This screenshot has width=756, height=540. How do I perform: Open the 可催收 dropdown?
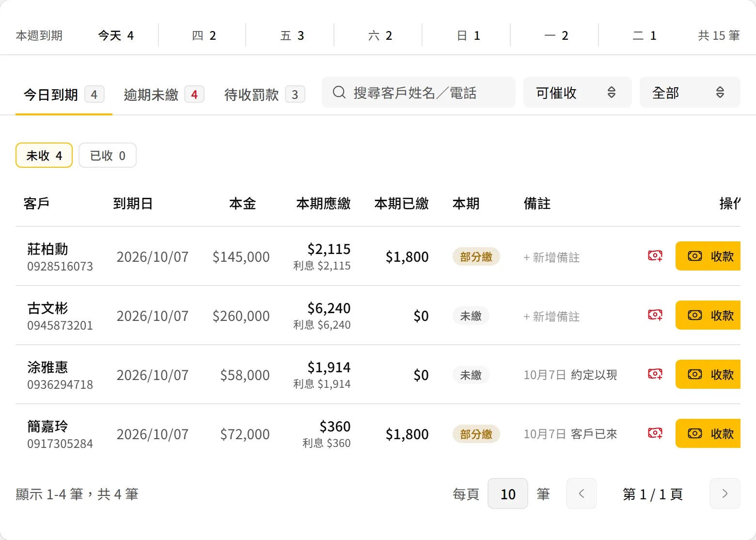click(578, 92)
